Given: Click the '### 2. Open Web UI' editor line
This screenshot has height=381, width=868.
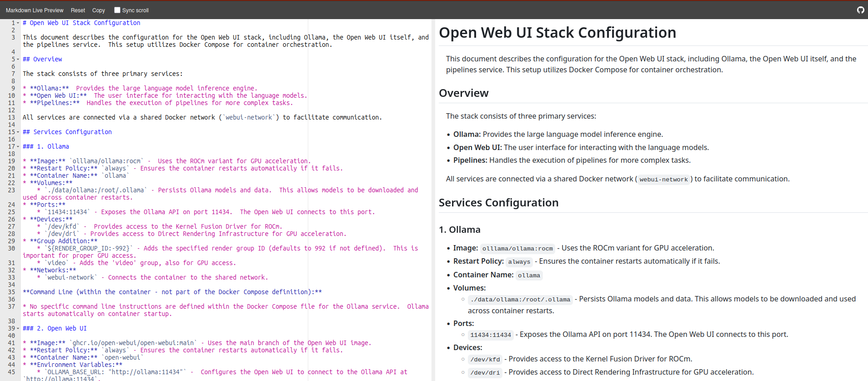Looking at the screenshot, I should click(55, 328).
